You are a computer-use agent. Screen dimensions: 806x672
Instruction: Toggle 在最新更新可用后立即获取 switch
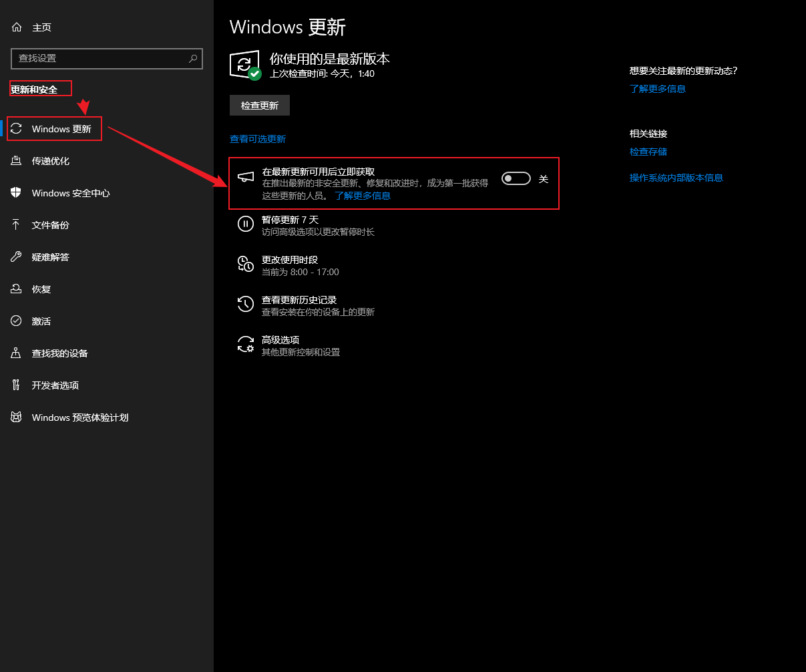(516, 178)
